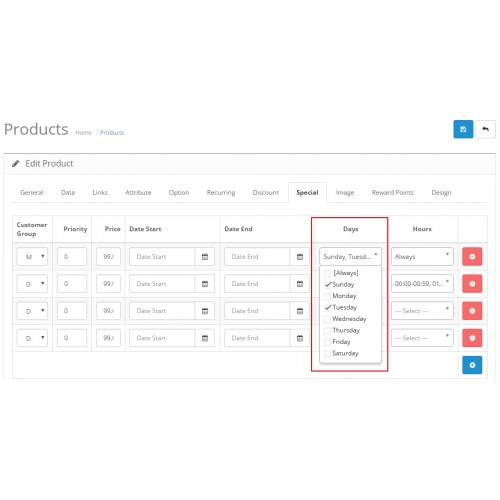Open first row Customer Group dropdown
Image resolution: width=500 pixels, height=500 pixels.
click(x=32, y=256)
